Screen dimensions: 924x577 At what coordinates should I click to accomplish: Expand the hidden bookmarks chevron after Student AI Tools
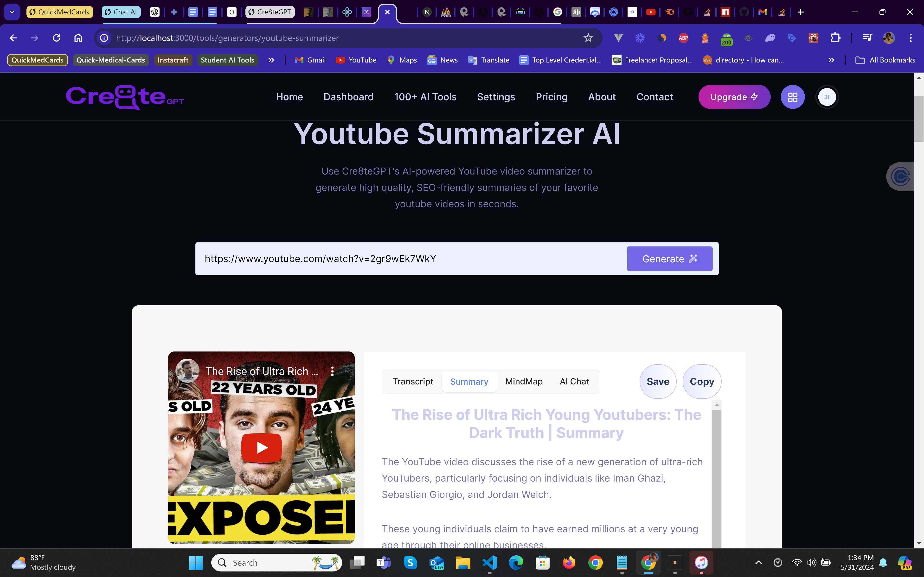(x=271, y=60)
